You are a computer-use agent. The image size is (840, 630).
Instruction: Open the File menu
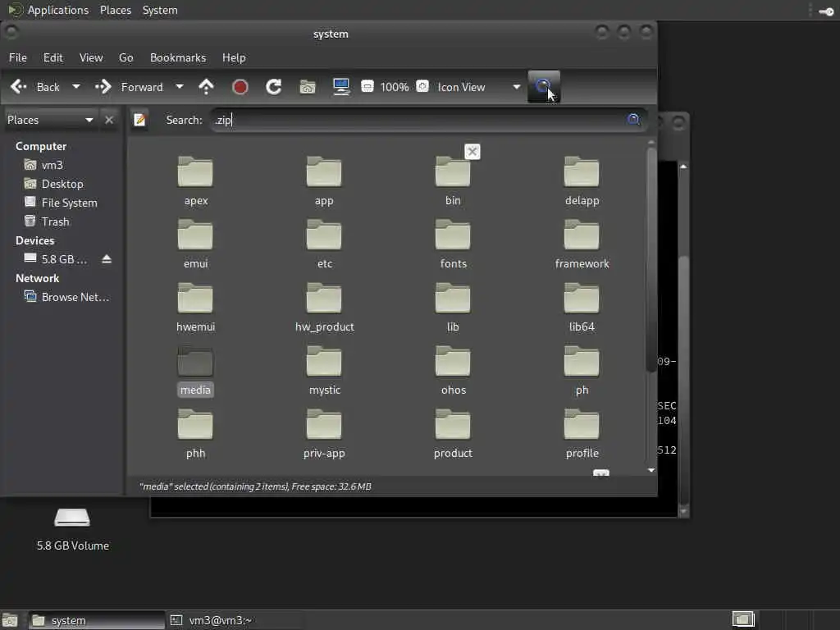18,58
